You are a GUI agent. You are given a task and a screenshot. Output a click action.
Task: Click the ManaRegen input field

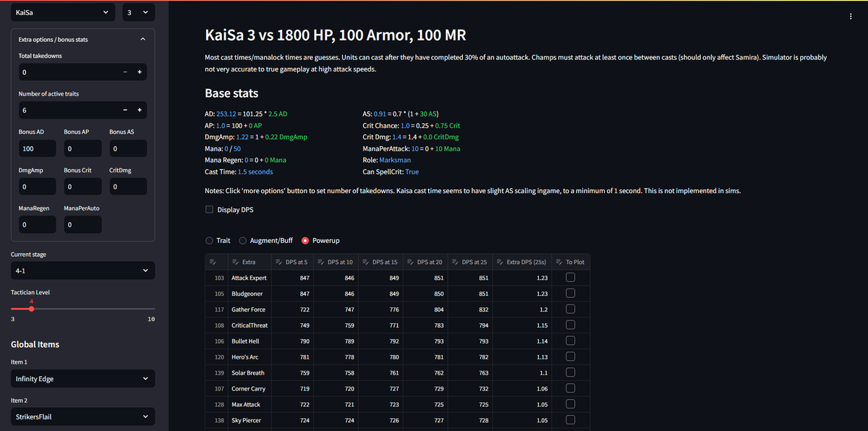click(37, 225)
